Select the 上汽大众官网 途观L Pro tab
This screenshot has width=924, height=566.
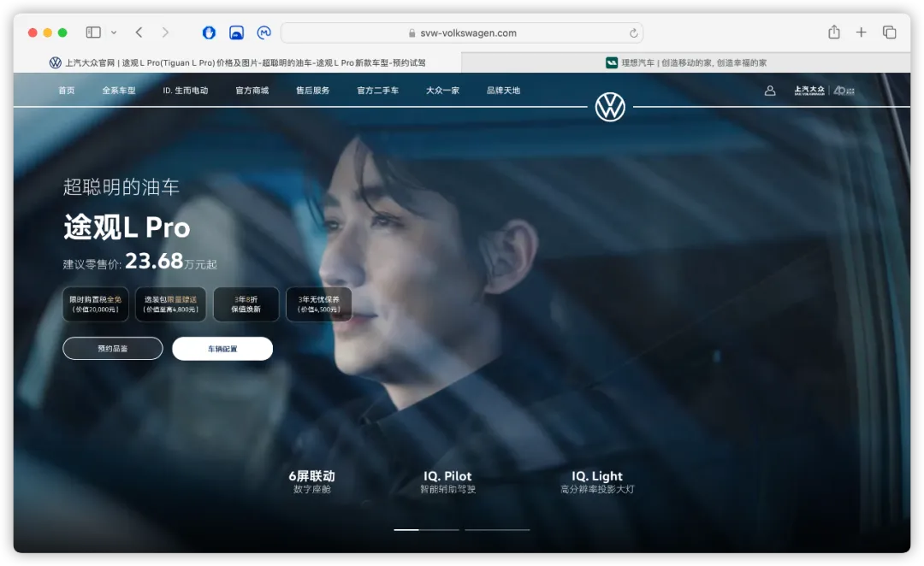click(x=238, y=62)
